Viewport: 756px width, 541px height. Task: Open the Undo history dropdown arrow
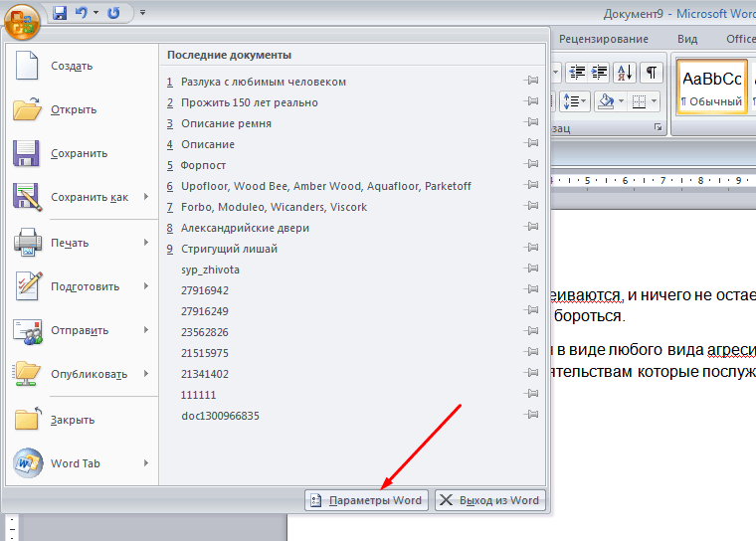95,13
